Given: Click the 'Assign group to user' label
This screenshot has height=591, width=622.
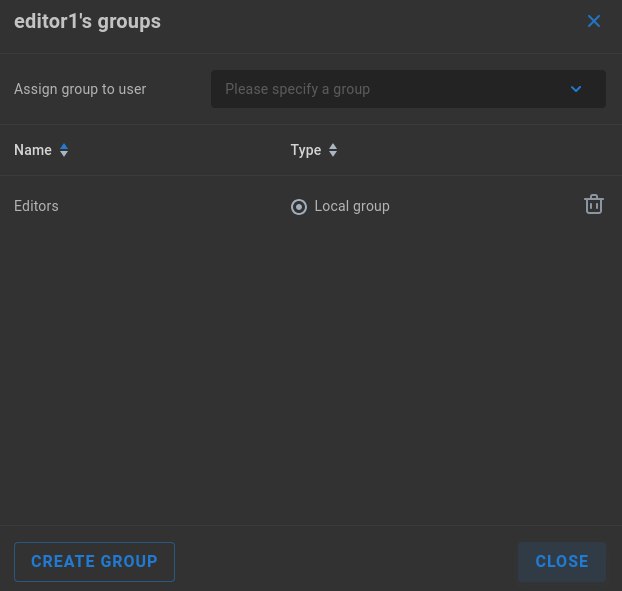Looking at the screenshot, I should click(x=80, y=89).
